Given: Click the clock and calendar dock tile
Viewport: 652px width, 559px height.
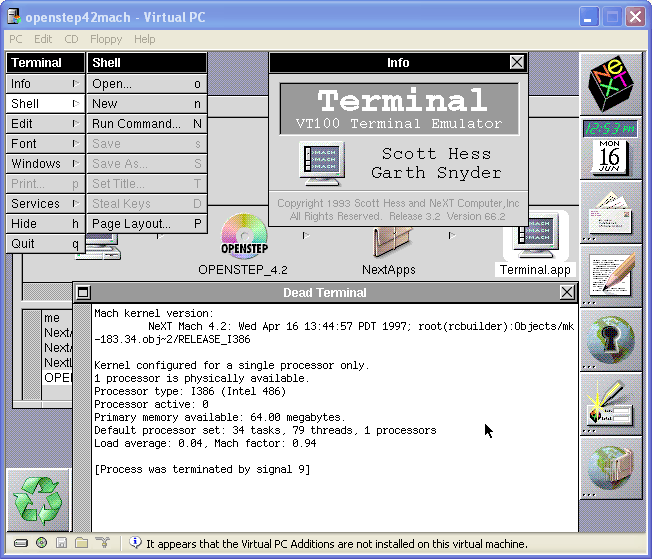Looking at the screenshot, I should click(x=610, y=148).
